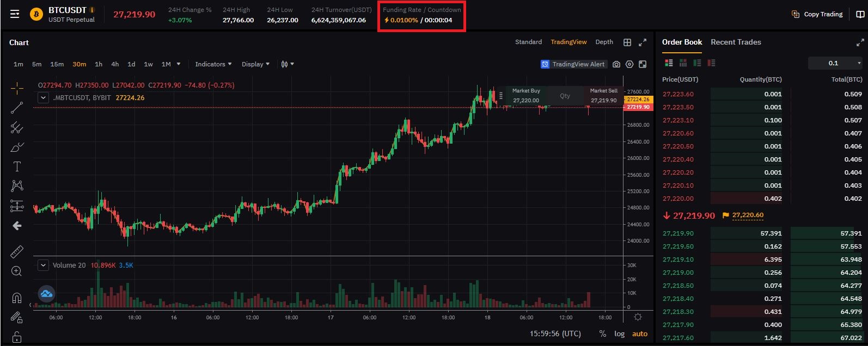Toggle logarithmic scale with log
The width and height of the screenshot is (868, 346).
(x=620, y=333)
